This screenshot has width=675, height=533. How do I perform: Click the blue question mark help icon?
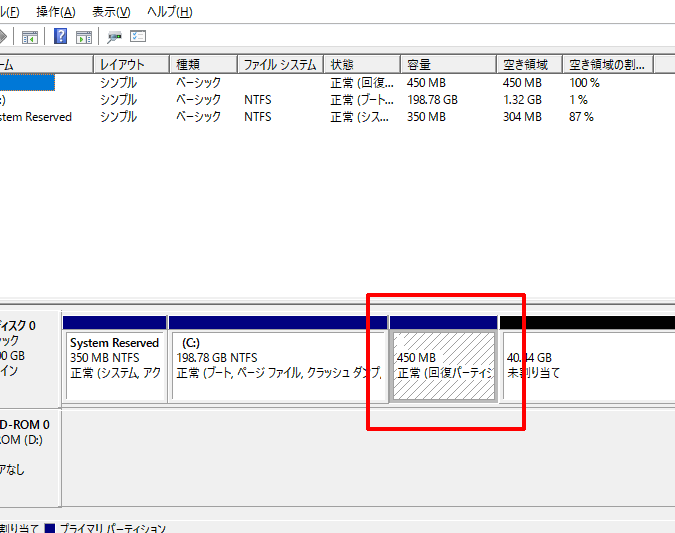(61, 36)
